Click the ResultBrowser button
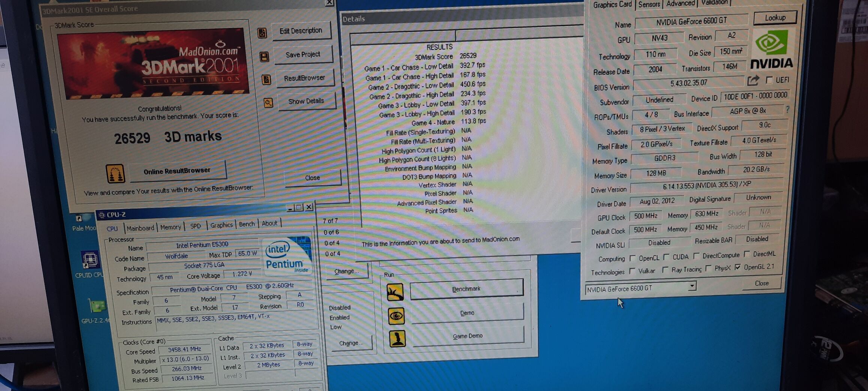 point(304,78)
